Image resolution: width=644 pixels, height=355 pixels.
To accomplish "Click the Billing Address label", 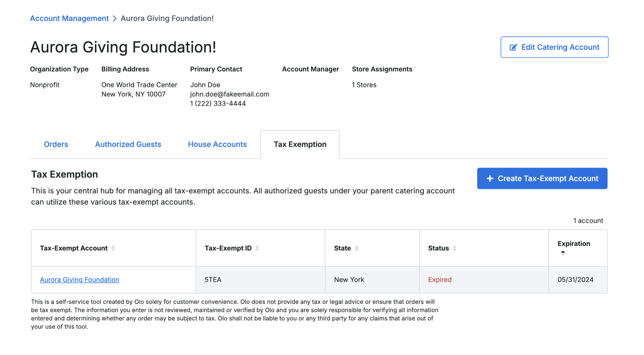I will pyautogui.click(x=125, y=69).
